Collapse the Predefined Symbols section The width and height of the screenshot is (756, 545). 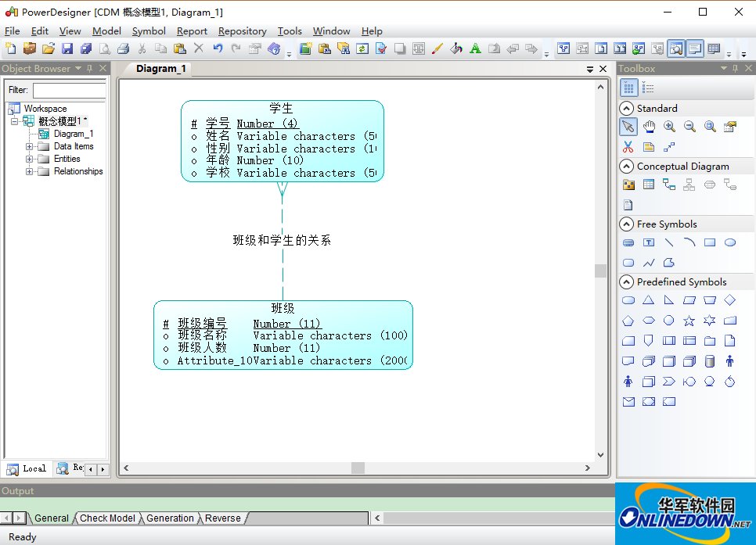[x=626, y=282]
